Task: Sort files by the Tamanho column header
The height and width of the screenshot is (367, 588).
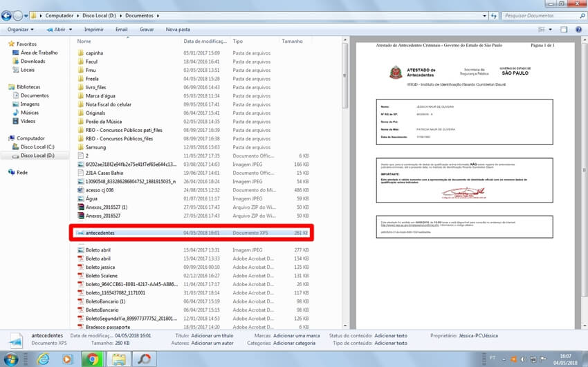Action: pos(293,41)
